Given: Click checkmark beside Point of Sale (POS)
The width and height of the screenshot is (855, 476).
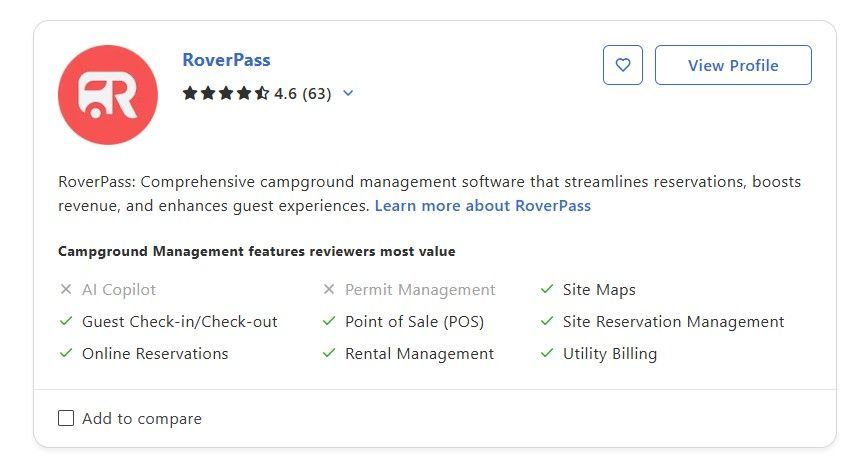Looking at the screenshot, I should click(329, 321).
